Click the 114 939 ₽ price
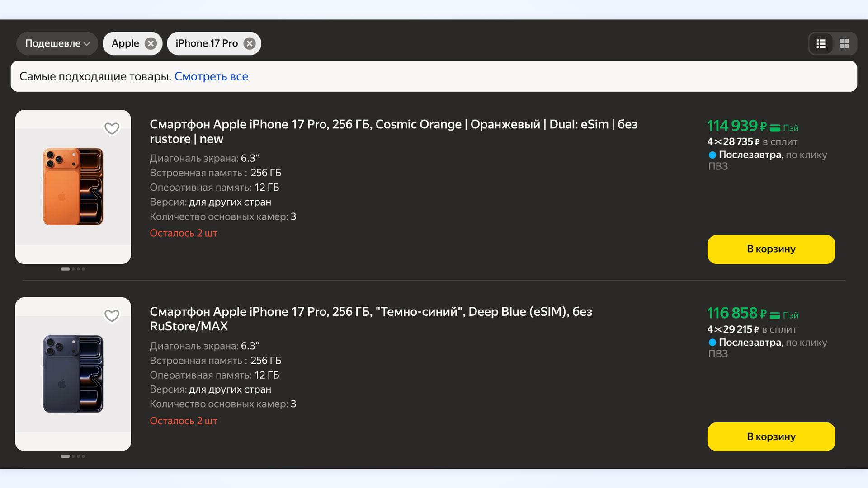The height and width of the screenshot is (488, 868). pyautogui.click(x=736, y=126)
